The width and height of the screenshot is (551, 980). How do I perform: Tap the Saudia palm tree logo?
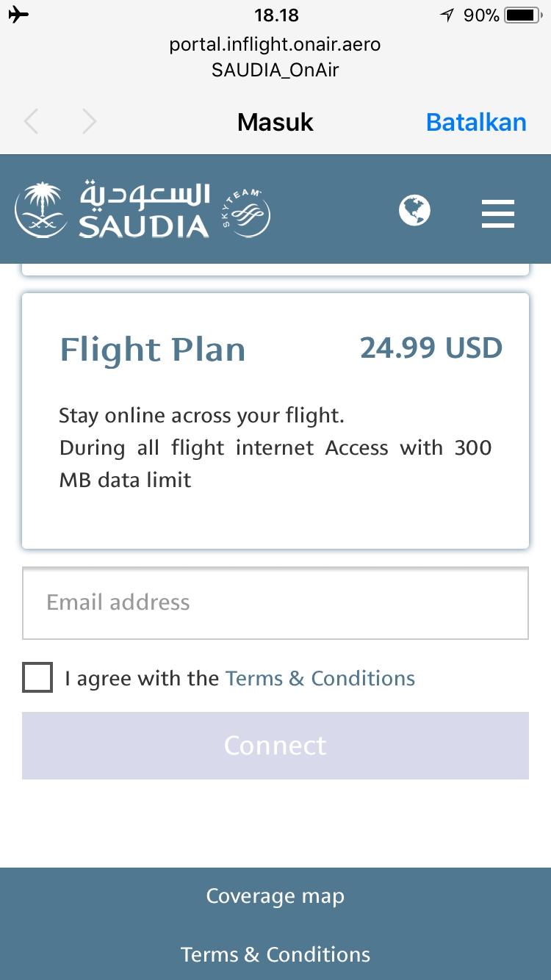[x=43, y=210]
